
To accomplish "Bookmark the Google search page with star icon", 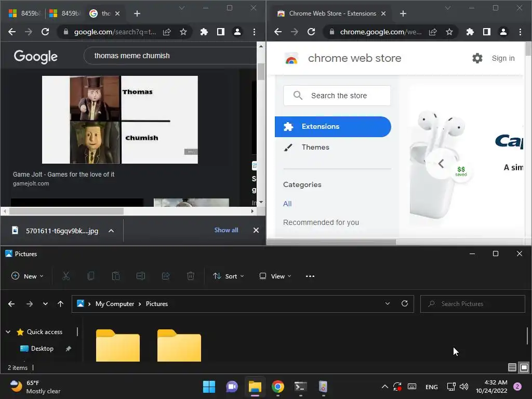I will [183, 32].
